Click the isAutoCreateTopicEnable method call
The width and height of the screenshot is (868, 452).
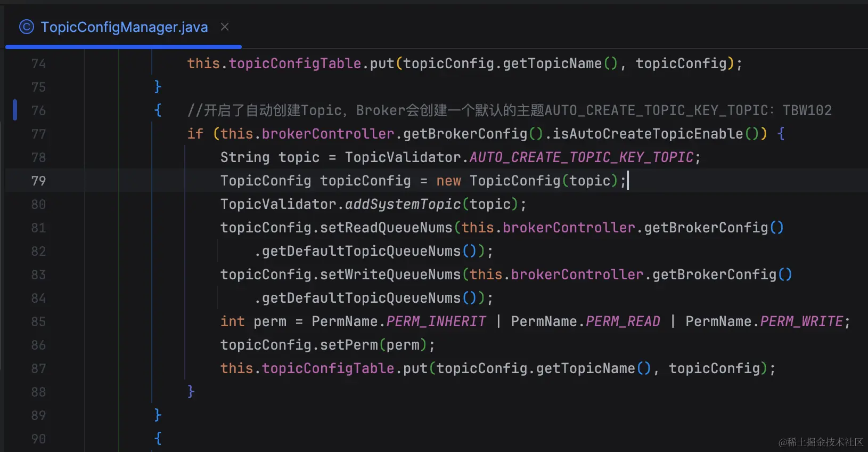648,134
